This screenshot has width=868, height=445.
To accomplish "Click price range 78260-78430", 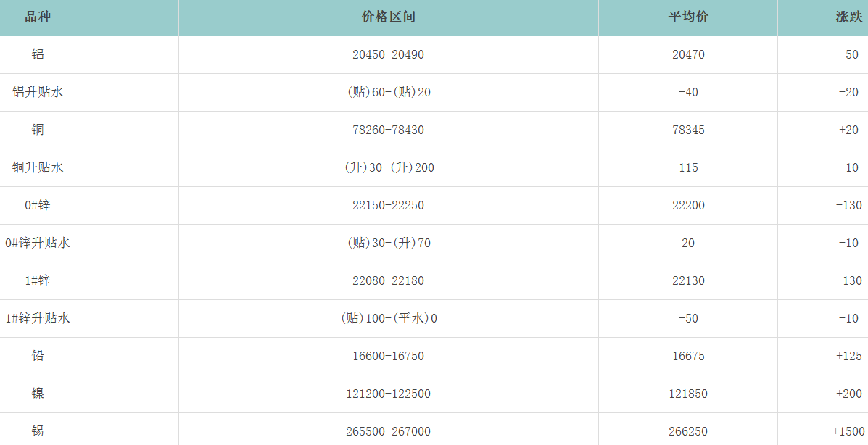I will (x=388, y=130).
